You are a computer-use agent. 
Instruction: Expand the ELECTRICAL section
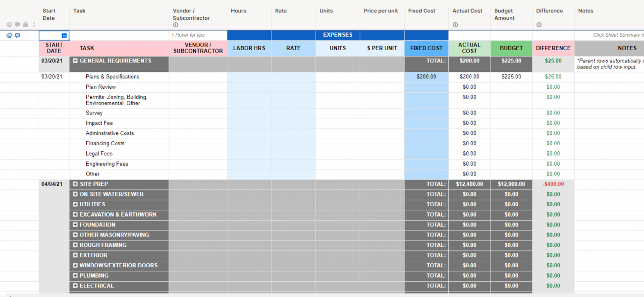(x=75, y=286)
